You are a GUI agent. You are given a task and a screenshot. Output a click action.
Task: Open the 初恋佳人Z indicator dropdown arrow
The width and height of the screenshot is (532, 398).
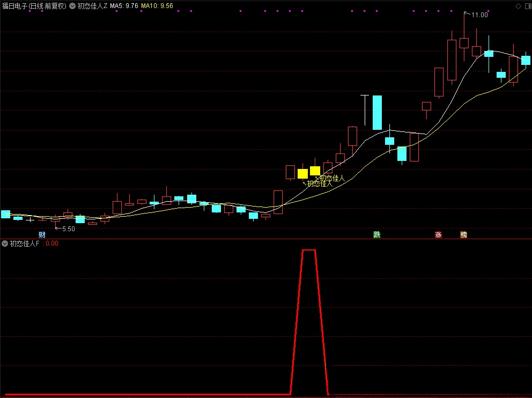[x=72, y=6]
